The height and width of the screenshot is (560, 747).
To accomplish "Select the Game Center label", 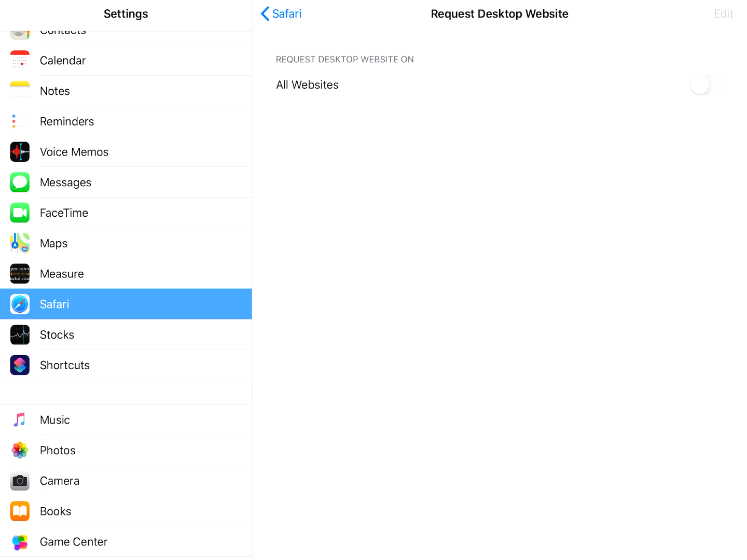I will pos(74,542).
